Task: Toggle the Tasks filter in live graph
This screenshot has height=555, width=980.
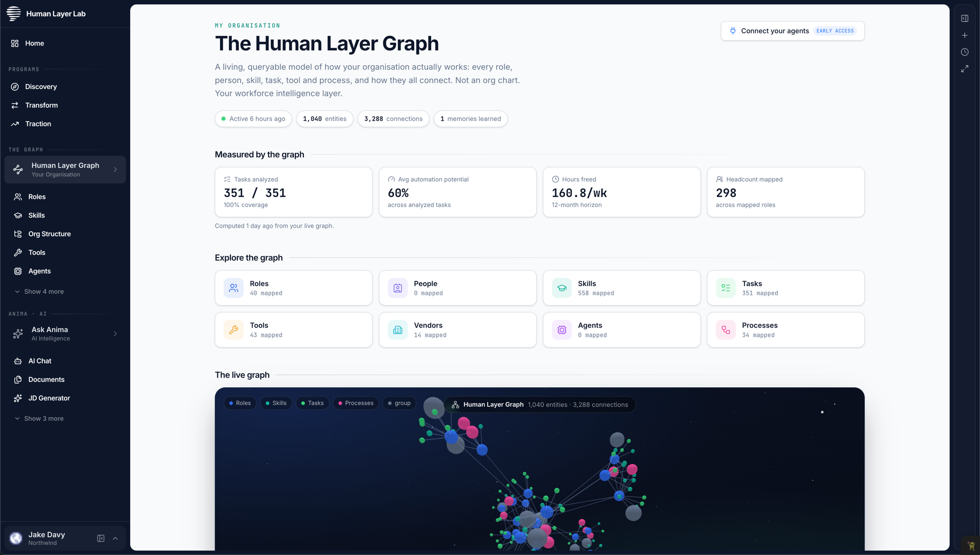Action: pyautogui.click(x=312, y=404)
